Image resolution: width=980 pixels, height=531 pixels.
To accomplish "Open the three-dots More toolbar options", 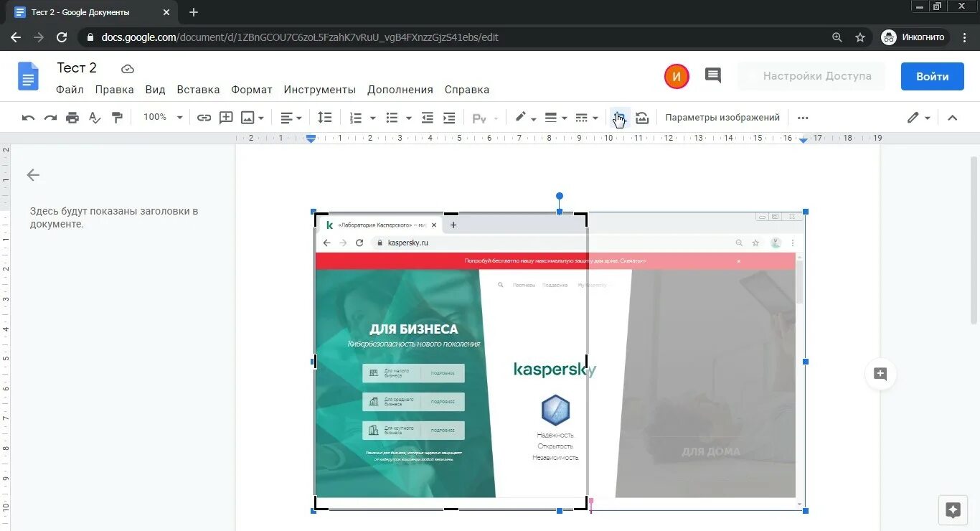I will (x=803, y=118).
